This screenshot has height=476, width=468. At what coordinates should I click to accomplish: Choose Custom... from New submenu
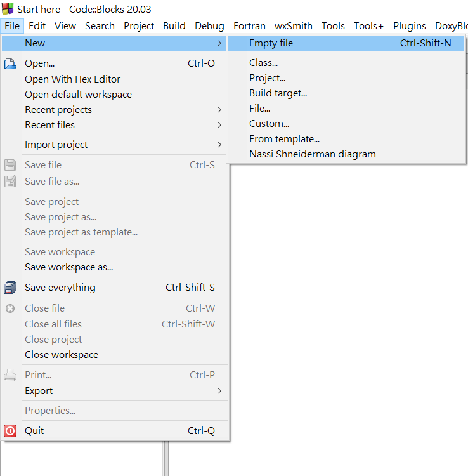coord(346,124)
